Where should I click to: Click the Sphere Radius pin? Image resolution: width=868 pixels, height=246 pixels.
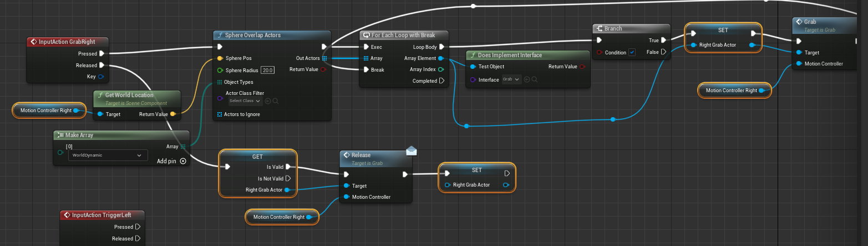(x=220, y=70)
